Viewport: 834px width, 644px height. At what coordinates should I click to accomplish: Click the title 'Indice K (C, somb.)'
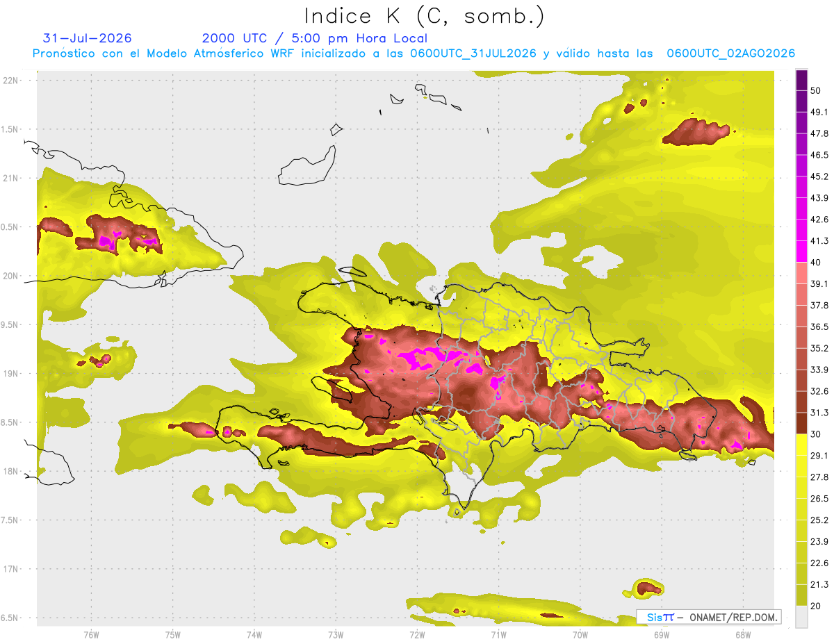424,15
